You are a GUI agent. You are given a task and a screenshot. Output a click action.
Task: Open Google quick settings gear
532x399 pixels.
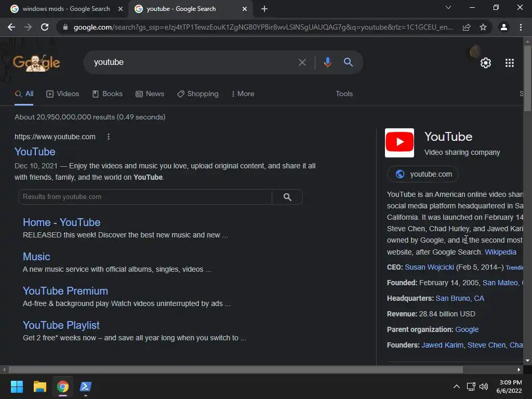click(x=486, y=63)
